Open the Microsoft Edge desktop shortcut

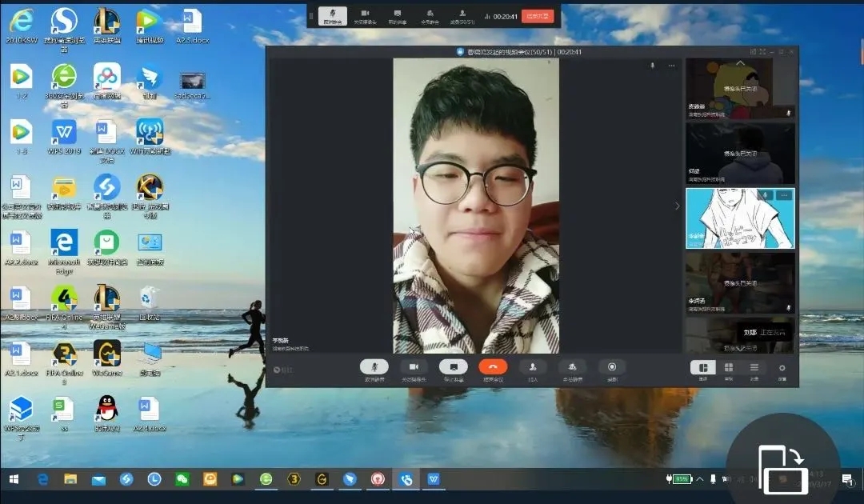tap(64, 252)
